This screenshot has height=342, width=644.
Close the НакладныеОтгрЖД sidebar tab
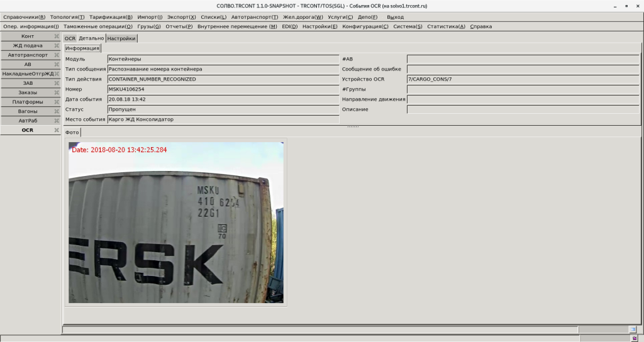(x=57, y=74)
